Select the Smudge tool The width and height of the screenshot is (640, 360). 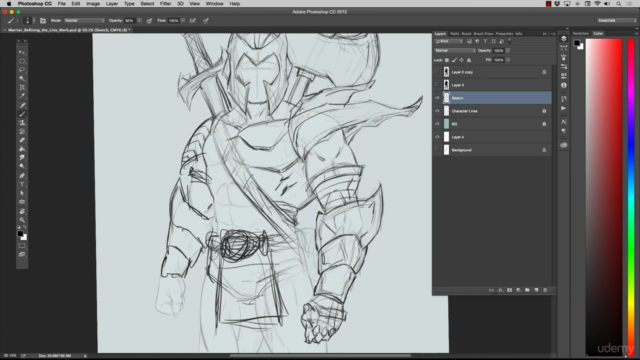tap(22, 158)
